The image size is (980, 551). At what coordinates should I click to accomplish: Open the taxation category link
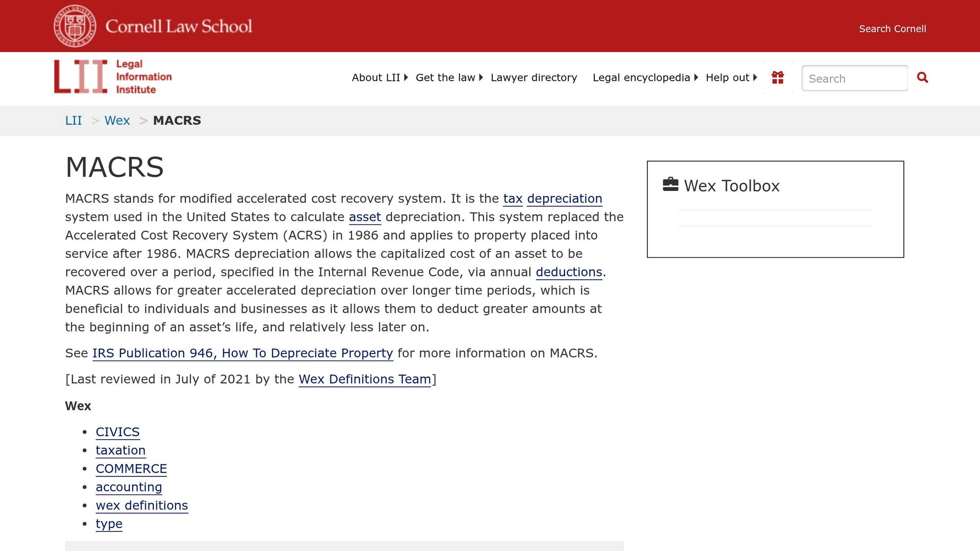pyautogui.click(x=121, y=451)
